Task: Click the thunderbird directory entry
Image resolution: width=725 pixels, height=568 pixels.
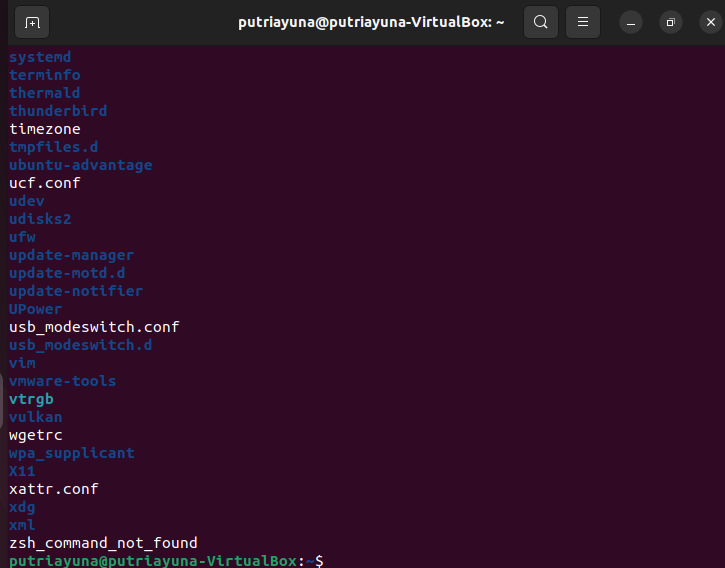Action: click(58, 111)
